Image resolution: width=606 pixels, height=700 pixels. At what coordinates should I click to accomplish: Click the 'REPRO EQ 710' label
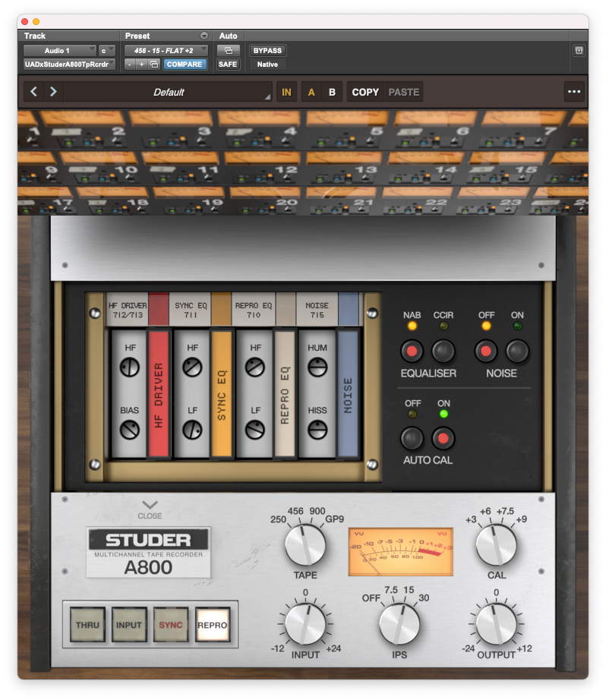coord(254,310)
